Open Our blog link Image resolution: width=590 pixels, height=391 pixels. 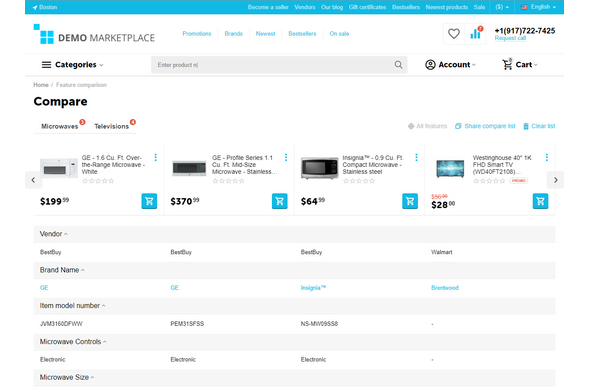332,7
